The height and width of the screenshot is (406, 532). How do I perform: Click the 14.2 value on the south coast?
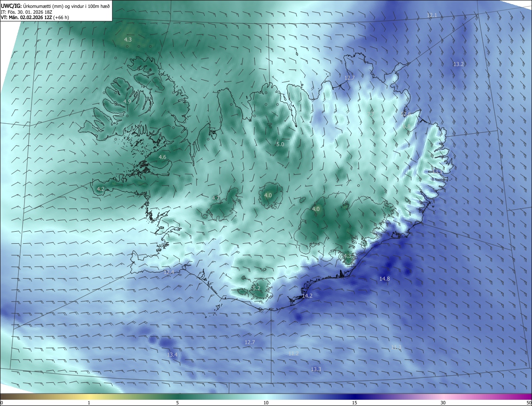click(307, 296)
